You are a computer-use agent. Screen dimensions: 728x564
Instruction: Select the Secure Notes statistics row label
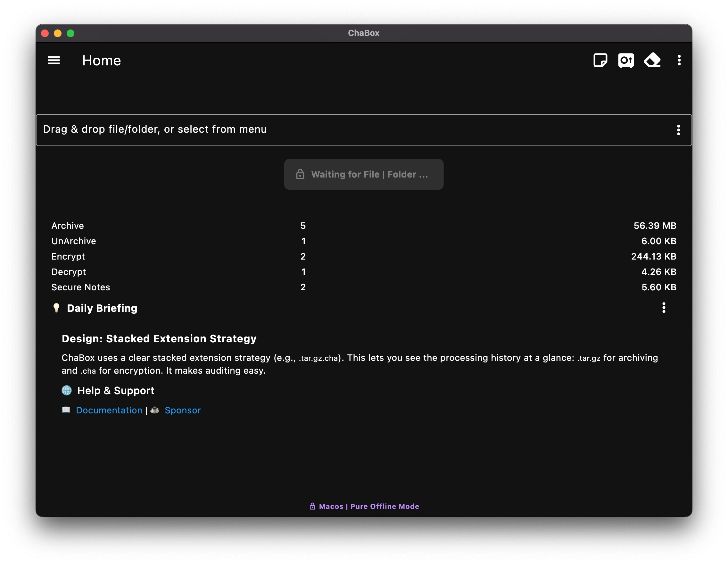[x=81, y=287]
